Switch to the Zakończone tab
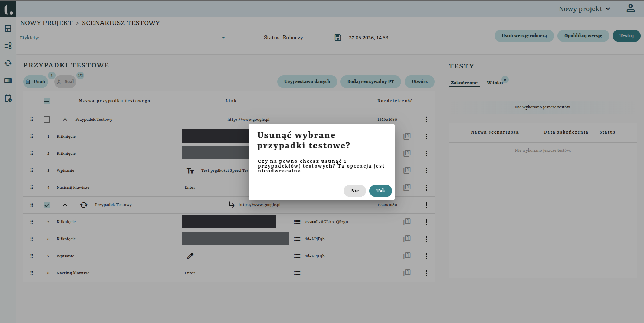This screenshot has height=323, width=644. tap(464, 83)
